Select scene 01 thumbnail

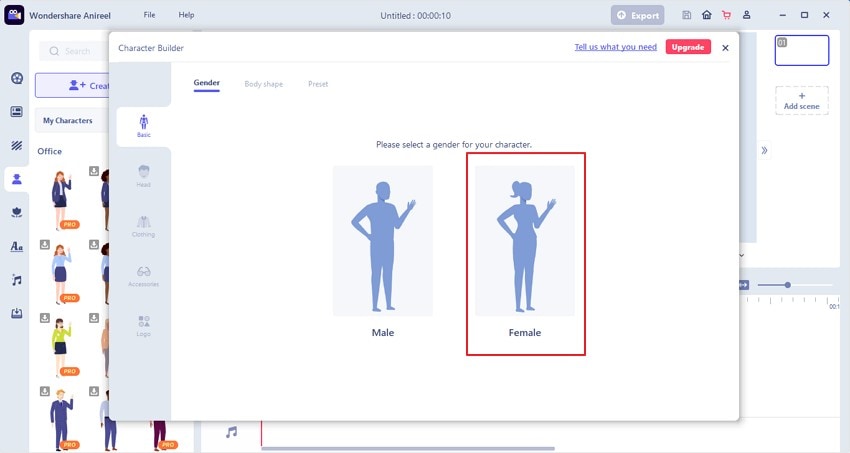pyautogui.click(x=802, y=50)
